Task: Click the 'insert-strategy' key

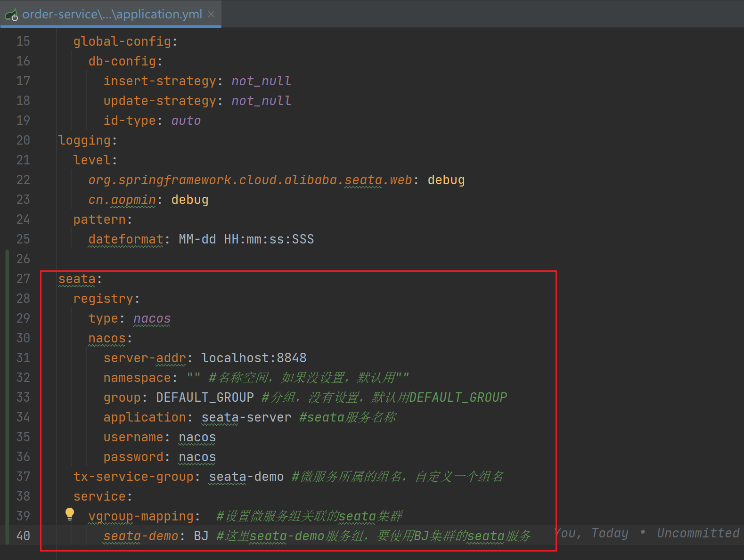Action: (x=160, y=81)
